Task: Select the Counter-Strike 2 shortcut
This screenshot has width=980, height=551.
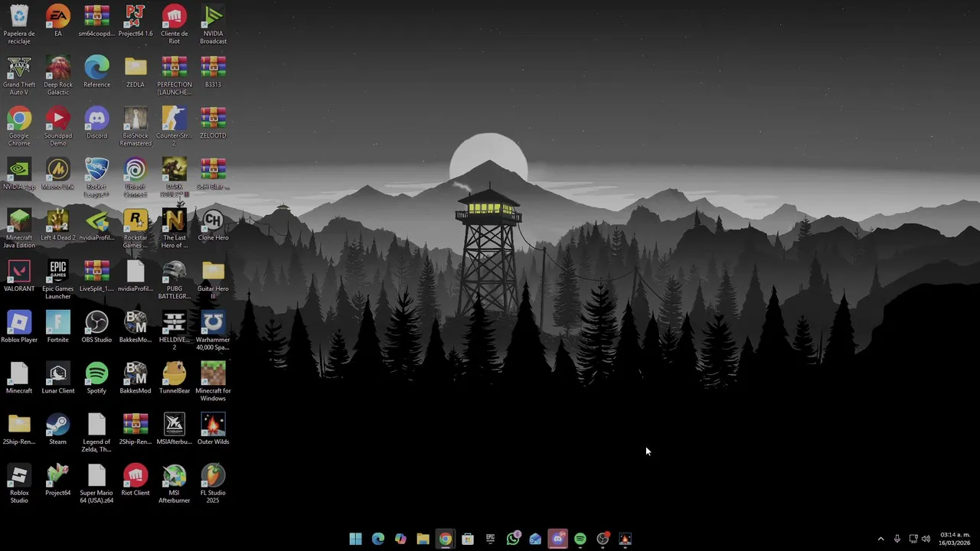Action: coord(175,126)
